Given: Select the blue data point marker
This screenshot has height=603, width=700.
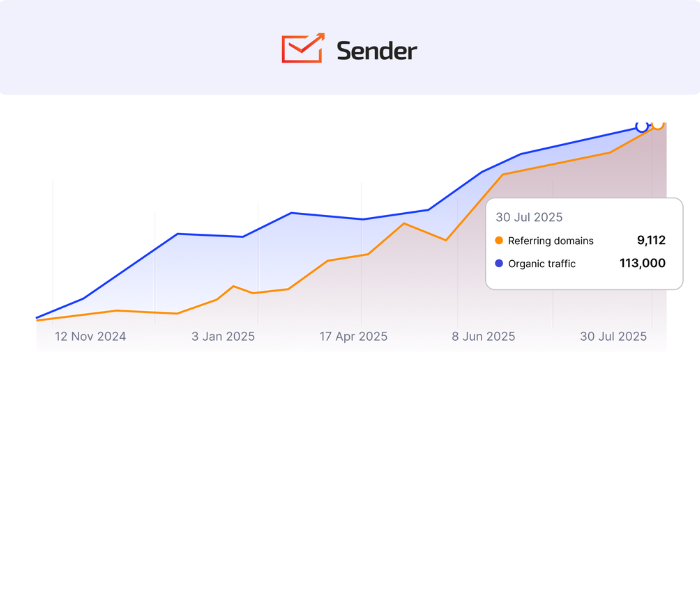Looking at the screenshot, I should coord(642,126).
